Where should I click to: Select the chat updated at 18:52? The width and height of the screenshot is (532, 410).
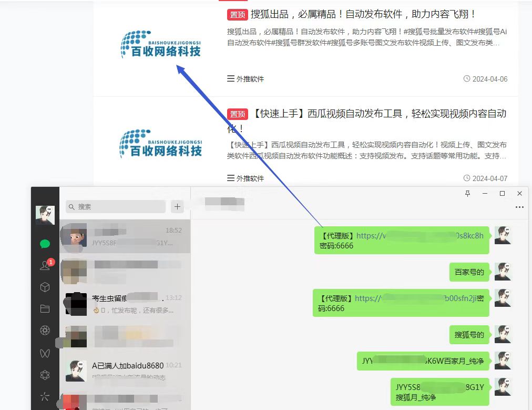pyautogui.click(x=125, y=236)
